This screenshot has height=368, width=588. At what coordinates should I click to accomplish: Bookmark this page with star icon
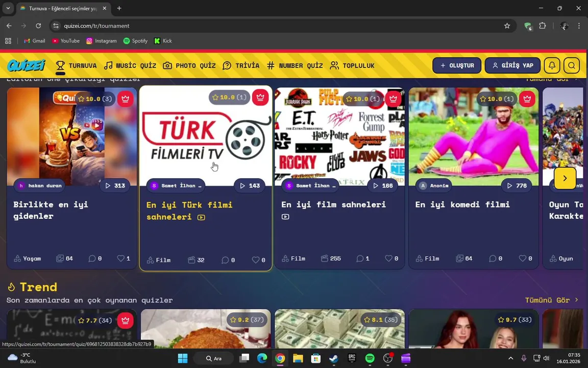507,26
